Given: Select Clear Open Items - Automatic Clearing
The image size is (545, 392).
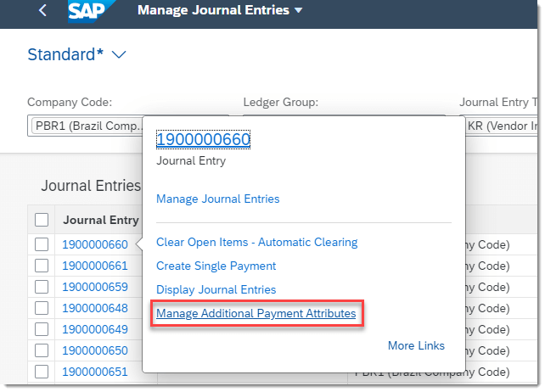Looking at the screenshot, I should (x=257, y=242).
